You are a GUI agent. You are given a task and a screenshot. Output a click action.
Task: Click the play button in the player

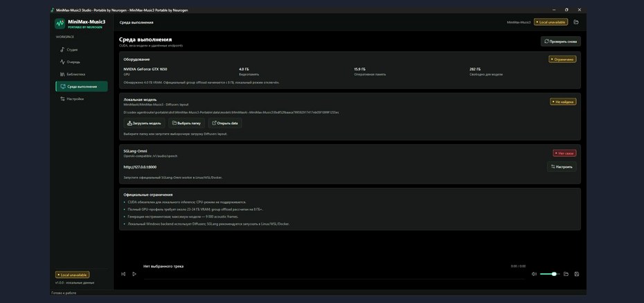tap(134, 274)
